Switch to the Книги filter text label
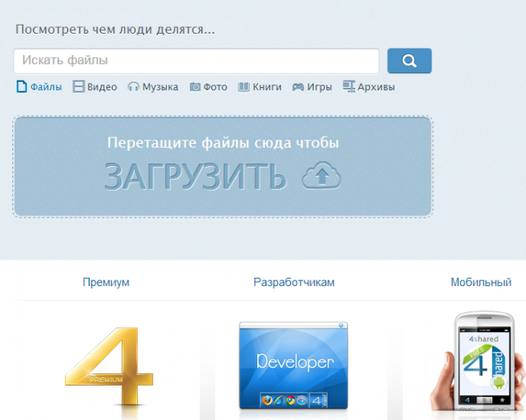 coord(268,86)
